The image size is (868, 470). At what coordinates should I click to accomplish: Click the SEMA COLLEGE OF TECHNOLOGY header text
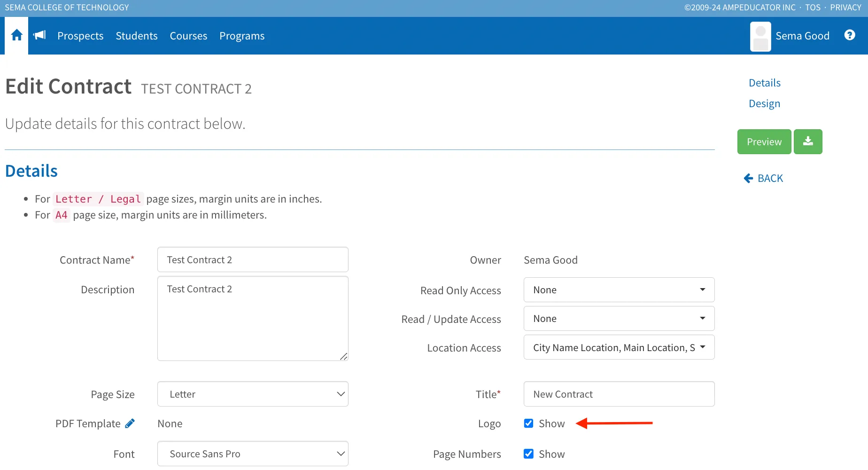tap(67, 8)
